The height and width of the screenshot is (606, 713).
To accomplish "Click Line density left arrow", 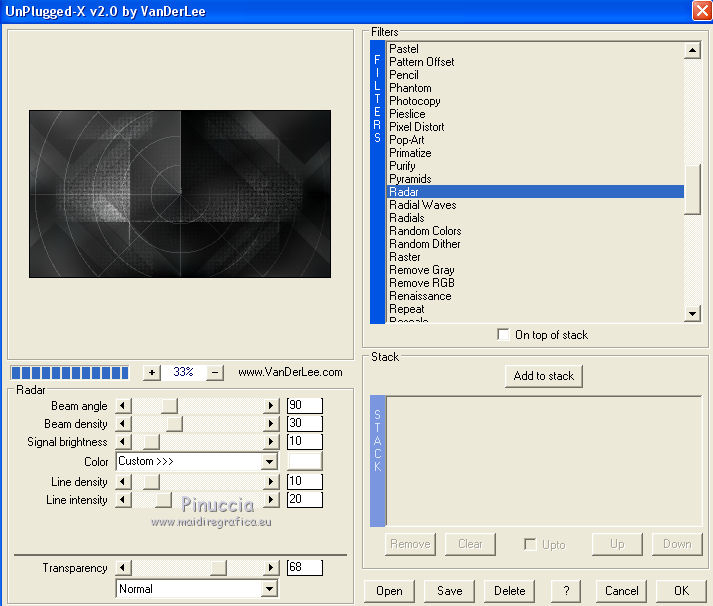I will [x=124, y=482].
